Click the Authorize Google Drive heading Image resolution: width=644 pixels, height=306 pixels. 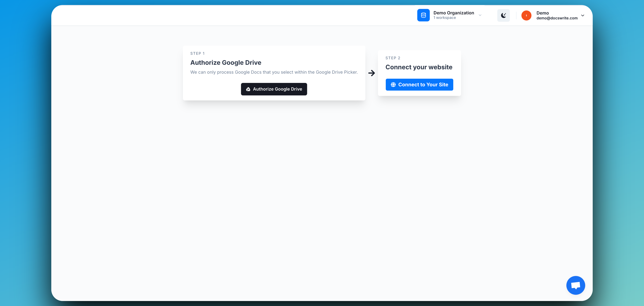tap(226, 62)
